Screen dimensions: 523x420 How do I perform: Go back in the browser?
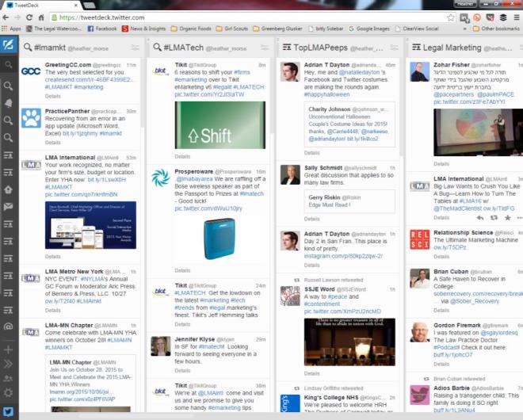6,17
